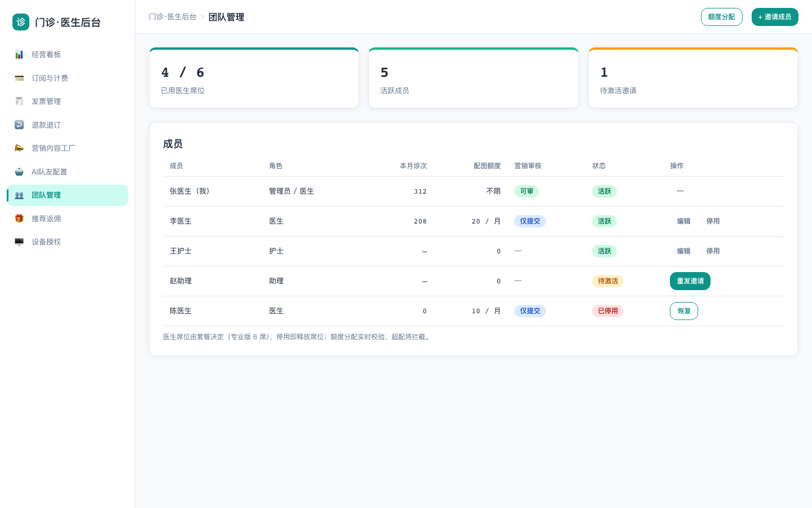Open 推荐返佣 in the sidebar
812x508 pixels.
coord(68,218)
